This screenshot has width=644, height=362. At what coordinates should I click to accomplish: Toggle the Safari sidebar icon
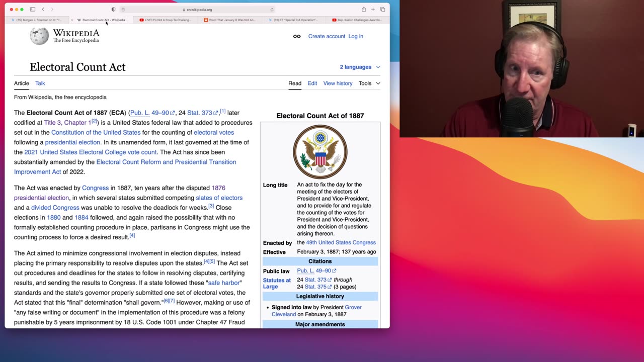click(32, 10)
